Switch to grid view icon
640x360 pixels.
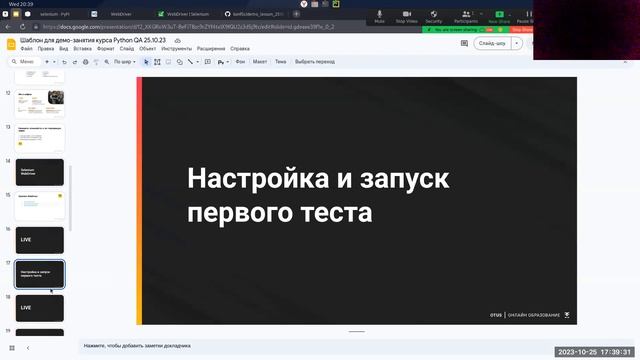(12, 348)
